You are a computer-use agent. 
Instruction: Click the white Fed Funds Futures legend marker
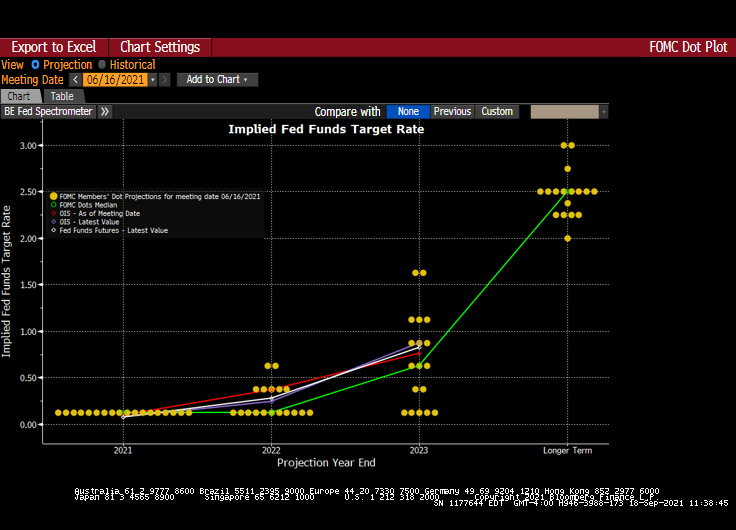53,231
